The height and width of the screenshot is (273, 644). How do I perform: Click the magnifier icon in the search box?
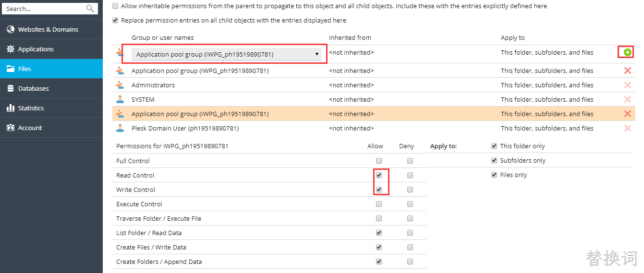click(x=90, y=9)
